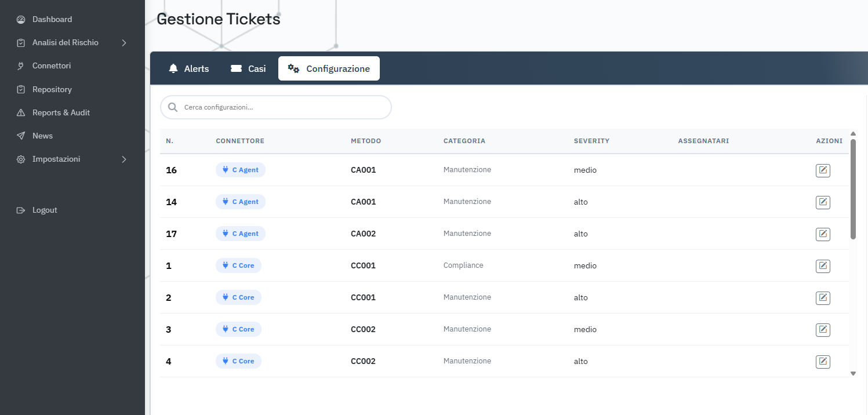The image size is (868, 415).
Task: Open Connettori from the sidebar
Action: click(x=52, y=66)
